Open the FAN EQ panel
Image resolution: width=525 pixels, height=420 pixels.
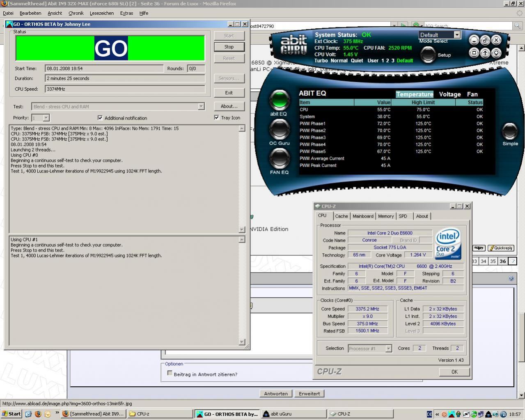point(279,158)
